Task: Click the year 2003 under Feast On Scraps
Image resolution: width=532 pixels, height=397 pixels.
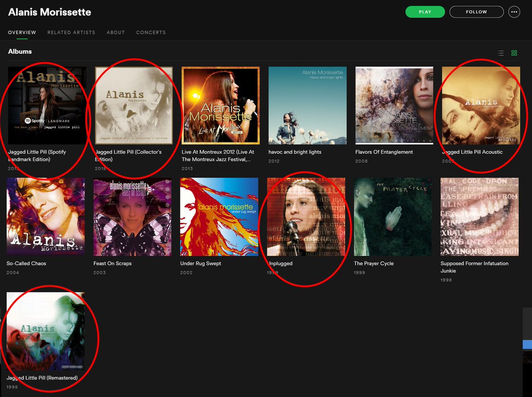Action: pyautogui.click(x=100, y=272)
